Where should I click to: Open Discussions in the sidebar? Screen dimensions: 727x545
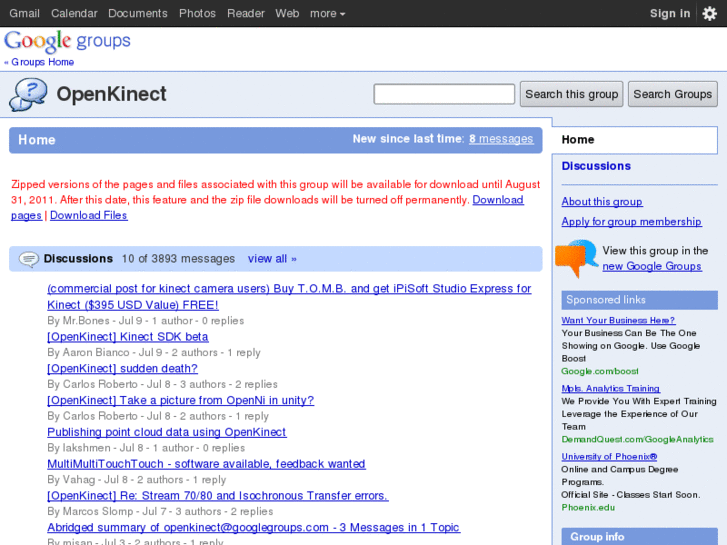pyautogui.click(x=596, y=166)
